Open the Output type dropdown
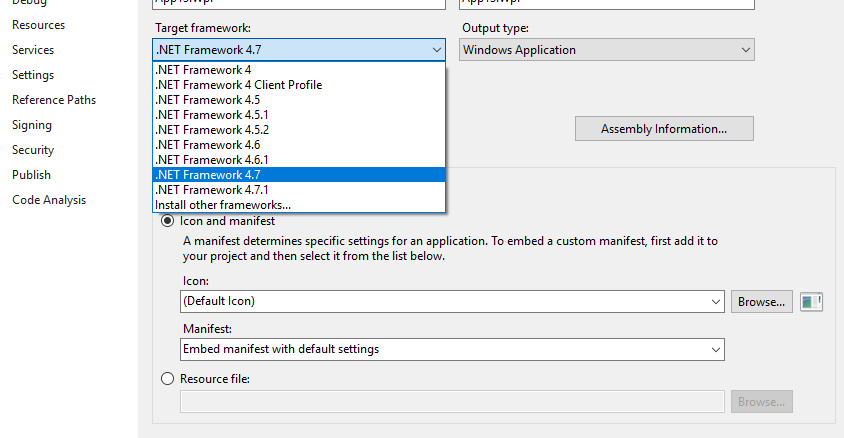844x438 pixels. 607,50
